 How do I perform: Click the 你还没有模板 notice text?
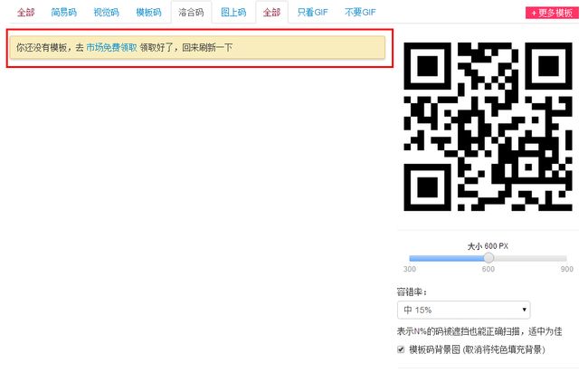point(124,48)
